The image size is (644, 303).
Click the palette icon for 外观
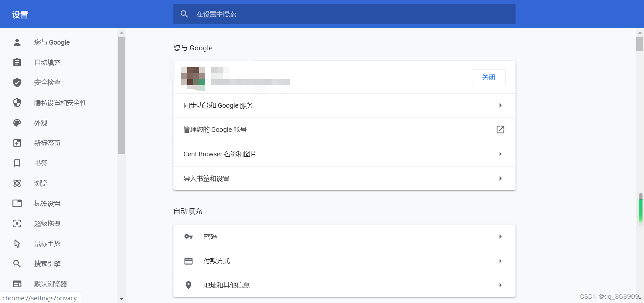pos(17,123)
